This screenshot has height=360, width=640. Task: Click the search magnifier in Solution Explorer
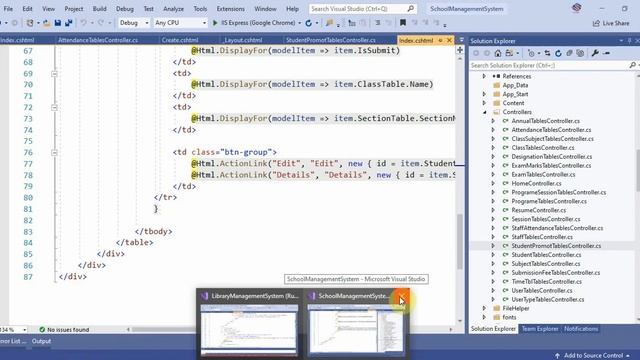(x=632, y=65)
